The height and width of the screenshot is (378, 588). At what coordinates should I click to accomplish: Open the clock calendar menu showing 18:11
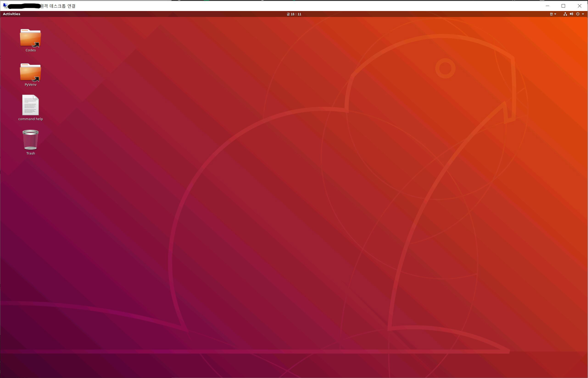click(x=294, y=14)
